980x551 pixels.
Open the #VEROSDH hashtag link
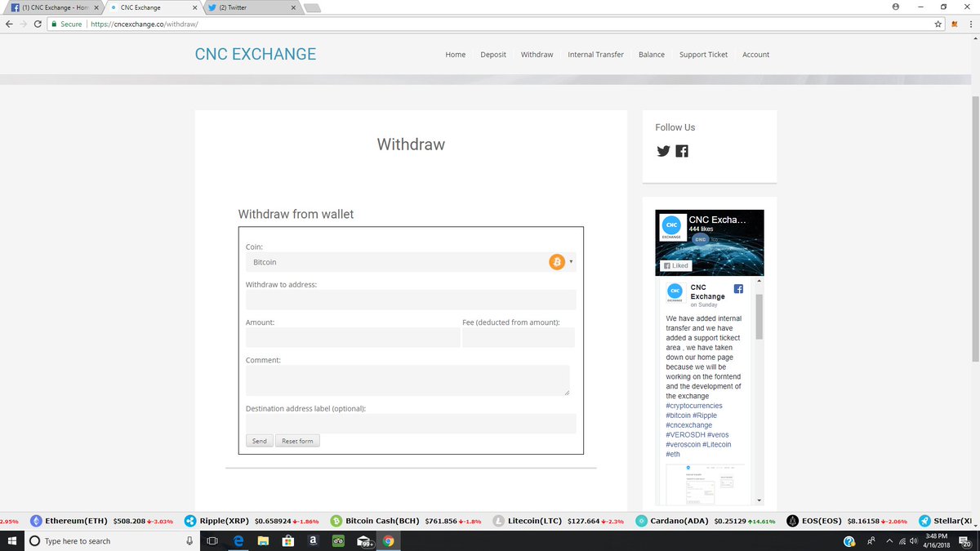pos(685,435)
